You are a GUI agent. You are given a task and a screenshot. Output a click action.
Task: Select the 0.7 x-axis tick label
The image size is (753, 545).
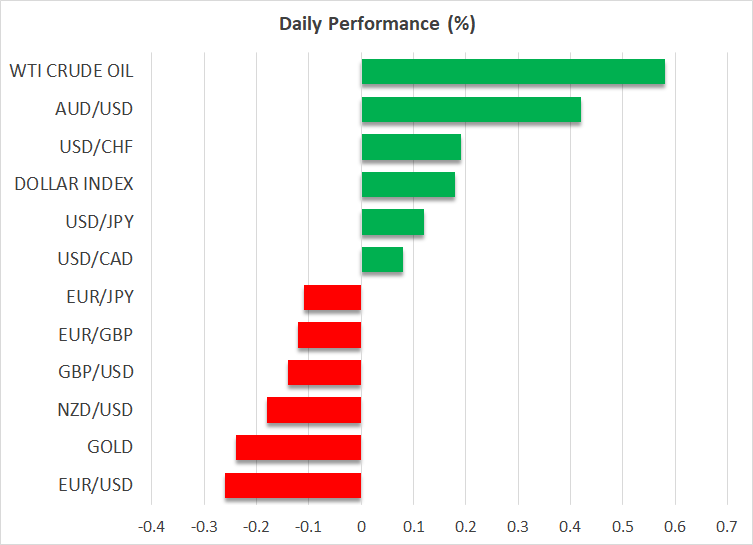(x=726, y=526)
